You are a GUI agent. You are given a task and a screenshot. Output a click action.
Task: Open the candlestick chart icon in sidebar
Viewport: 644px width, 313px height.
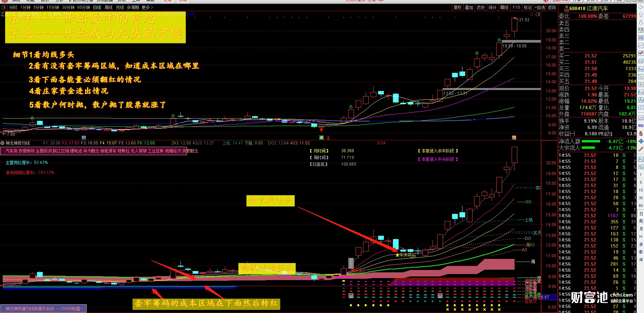pos(641,53)
